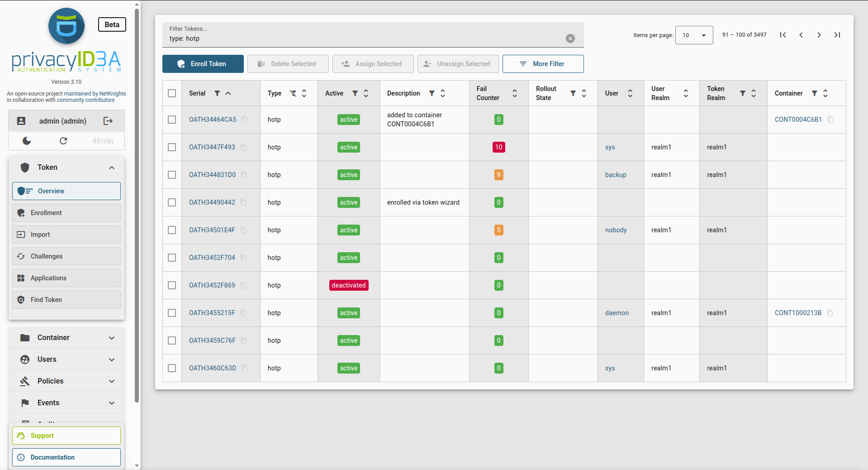The width and height of the screenshot is (868, 470).
Task: Copy serial OATH34464CA5 to clipboard
Action: point(244,120)
